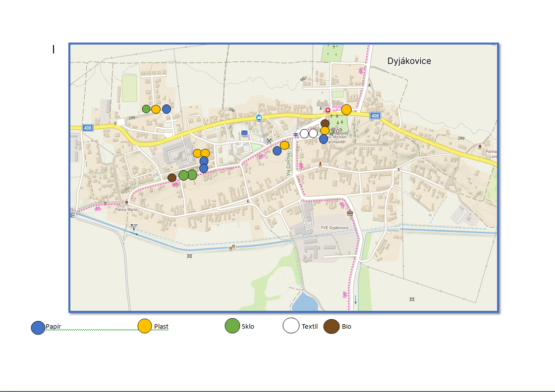Viewport: 555px width, 392px height.
Task: Click the church symbol near sv. Michael archanděl
Action: point(338,131)
